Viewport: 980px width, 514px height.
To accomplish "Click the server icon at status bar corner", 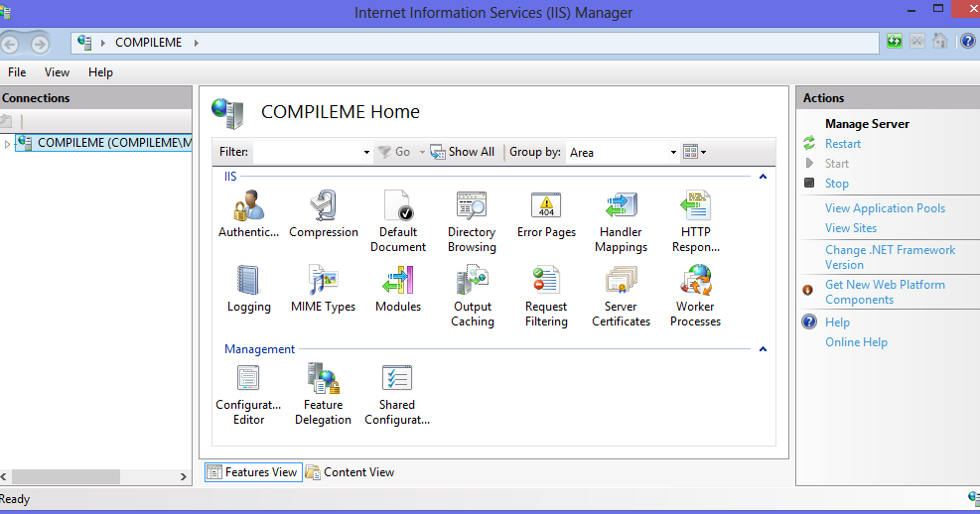I will click(974, 498).
